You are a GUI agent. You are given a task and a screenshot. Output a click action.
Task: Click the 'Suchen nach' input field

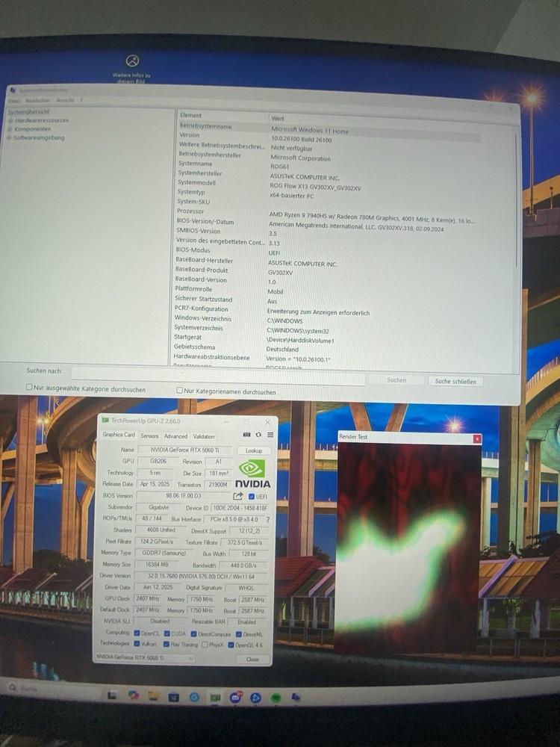pos(219,376)
